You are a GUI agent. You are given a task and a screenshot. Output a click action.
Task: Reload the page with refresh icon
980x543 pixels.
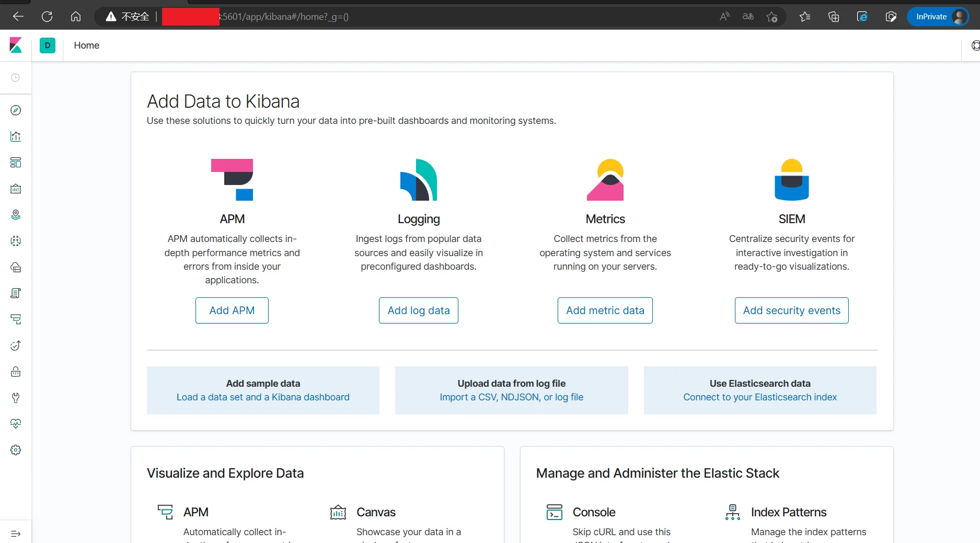(x=47, y=17)
